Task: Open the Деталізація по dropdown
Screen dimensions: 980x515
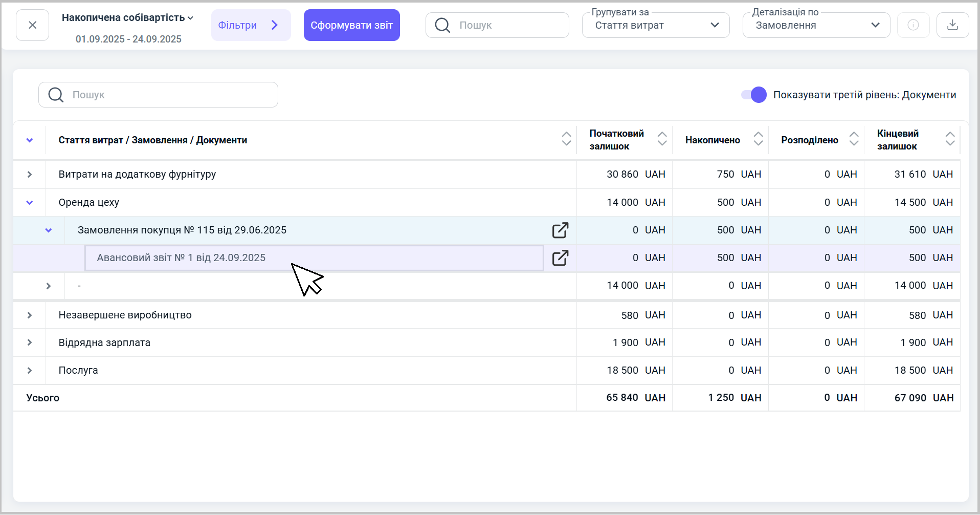Action: (816, 25)
